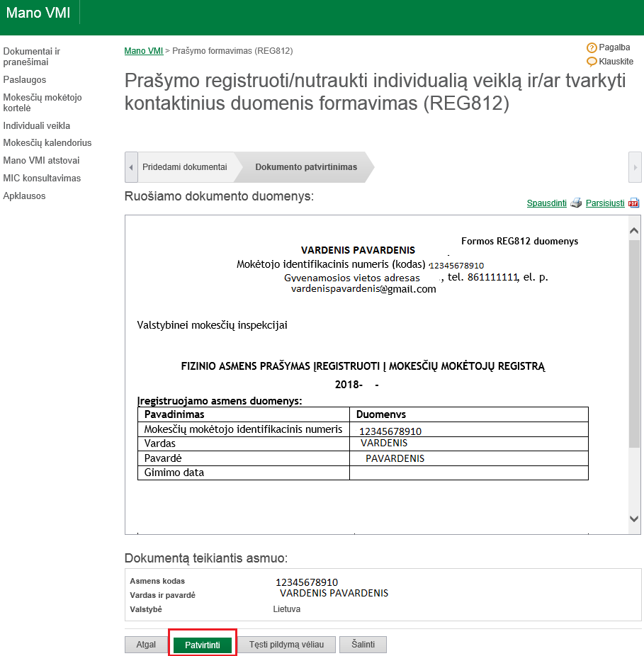Go to previous wizard step with left arrow

pyautogui.click(x=131, y=167)
